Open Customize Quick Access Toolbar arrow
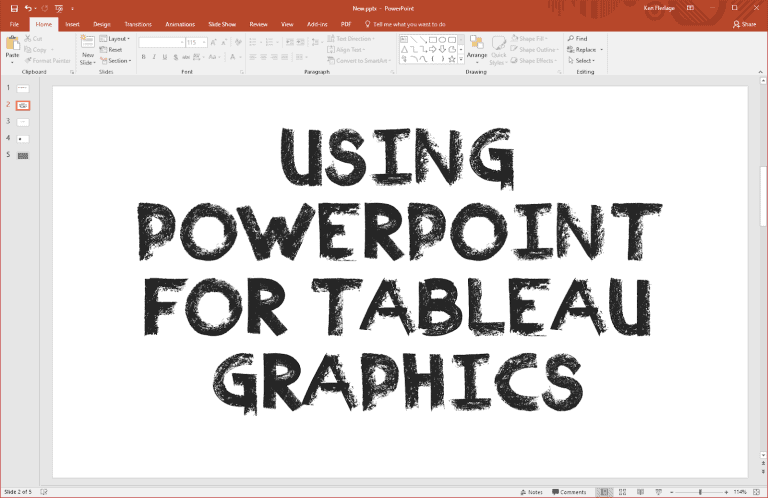Image resolution: width=768 pixels, height=498 pixels. click(x=72, y=9)
